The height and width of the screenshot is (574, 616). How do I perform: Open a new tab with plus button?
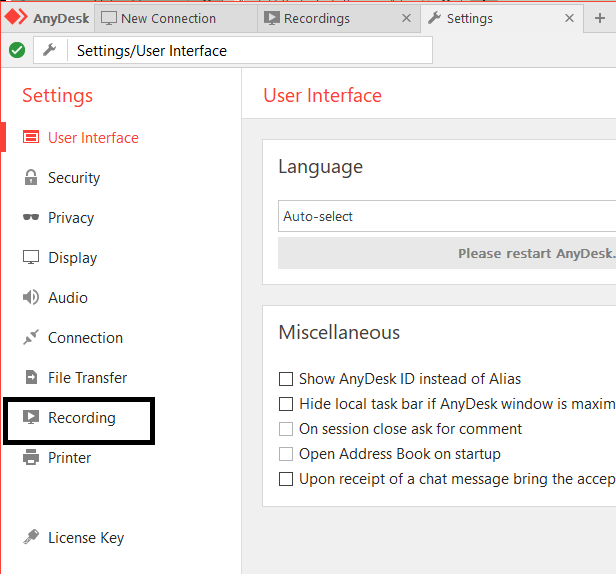point(600,18)
